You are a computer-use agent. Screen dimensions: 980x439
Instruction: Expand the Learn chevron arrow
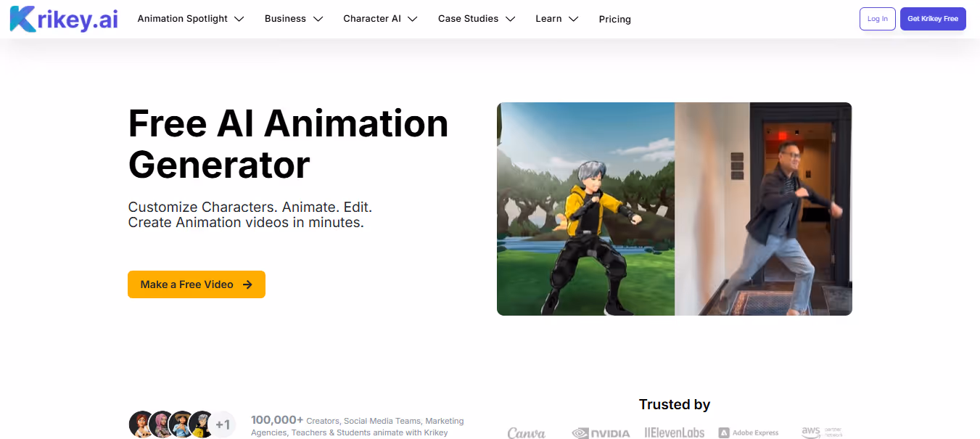pyautogui.click(x=573, y=19)
